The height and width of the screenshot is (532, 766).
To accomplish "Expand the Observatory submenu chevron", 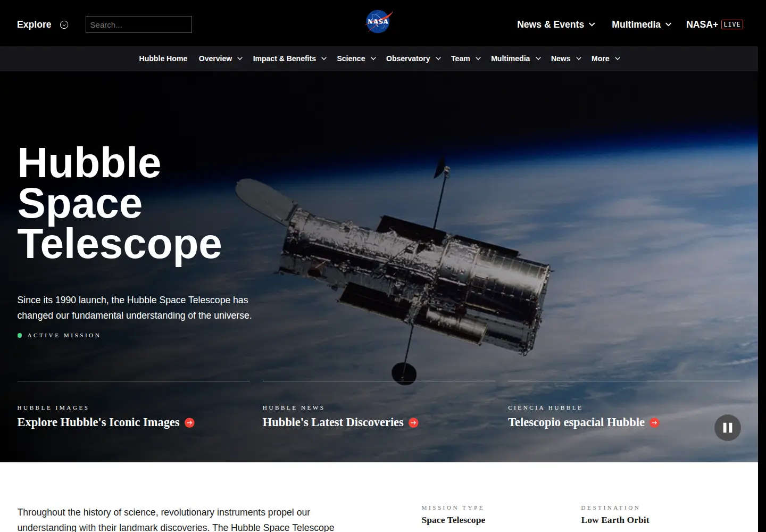I will (x=438, y=59).
